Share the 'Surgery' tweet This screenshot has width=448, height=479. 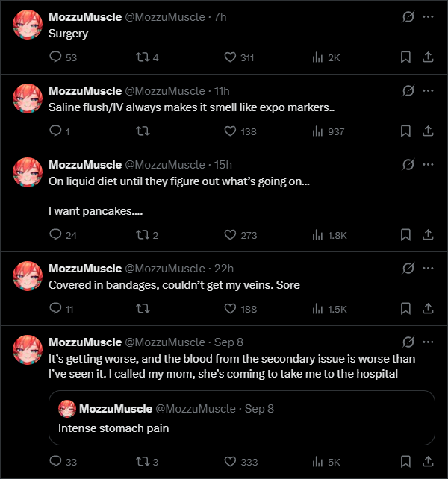pyautogui.click(x=428, y=57)
